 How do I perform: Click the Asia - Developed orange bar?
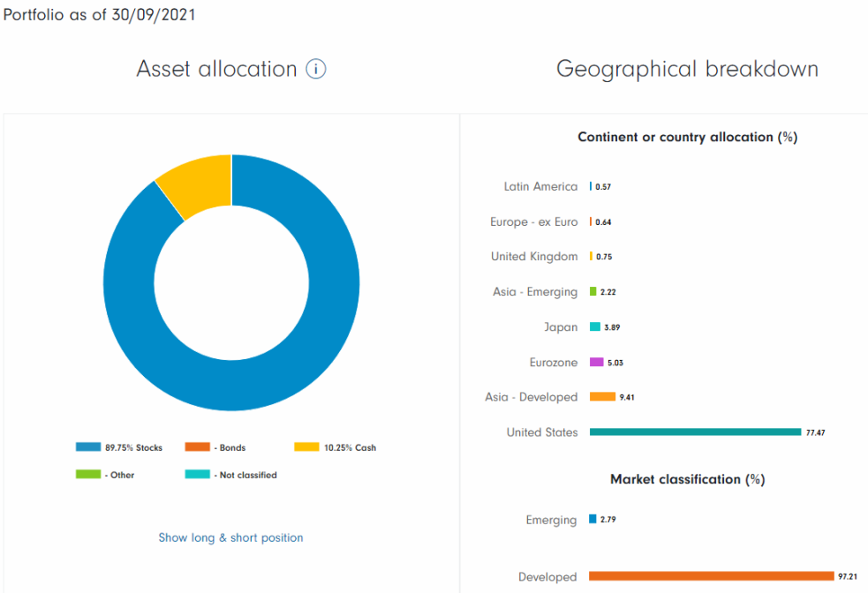pos(602,396)
